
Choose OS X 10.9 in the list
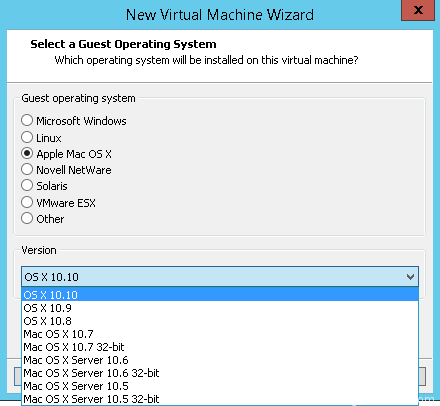(220, 308)
